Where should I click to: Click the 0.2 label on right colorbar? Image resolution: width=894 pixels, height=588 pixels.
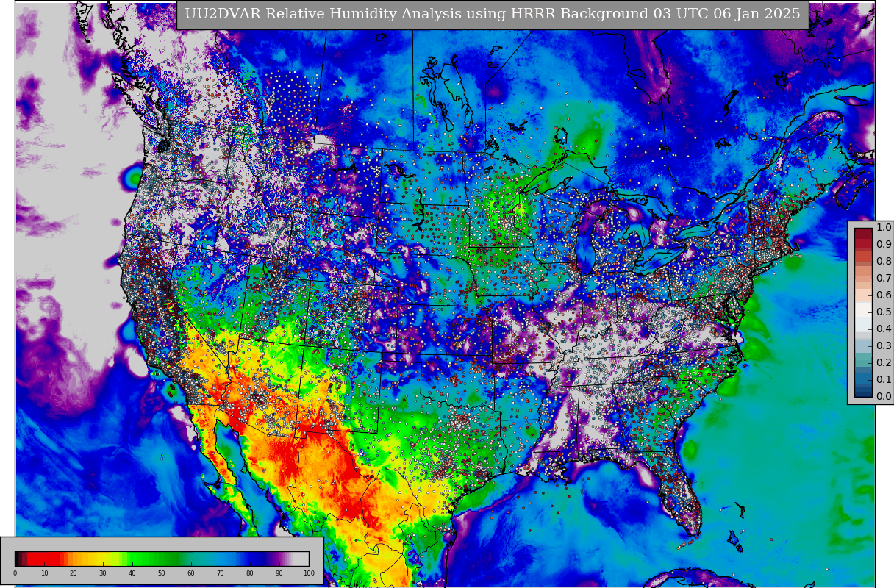(884, 363)
